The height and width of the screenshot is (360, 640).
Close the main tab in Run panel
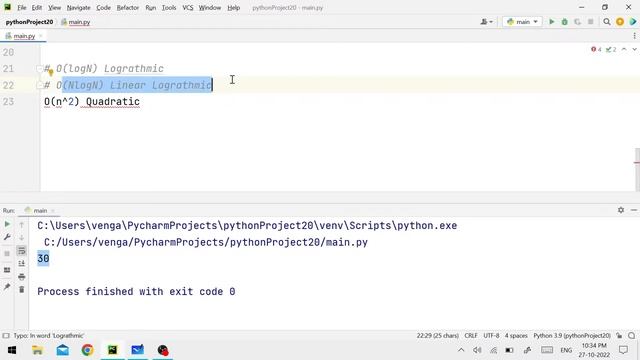53,211
